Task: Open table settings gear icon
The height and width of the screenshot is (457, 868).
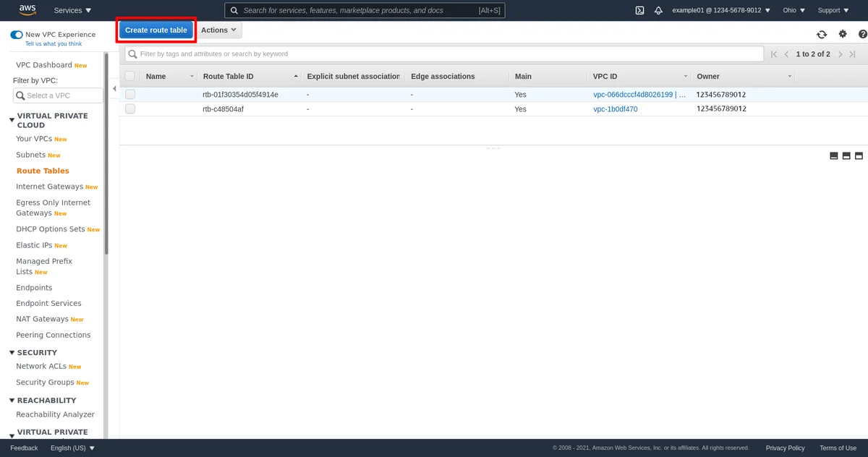Action: [x=843, y=34]
